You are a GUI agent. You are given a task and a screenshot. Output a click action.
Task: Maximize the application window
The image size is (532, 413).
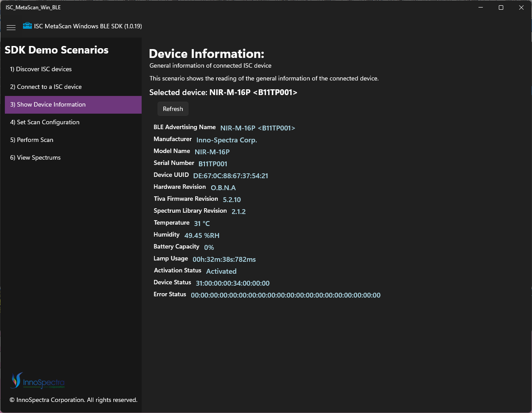[x=501, y=8]
